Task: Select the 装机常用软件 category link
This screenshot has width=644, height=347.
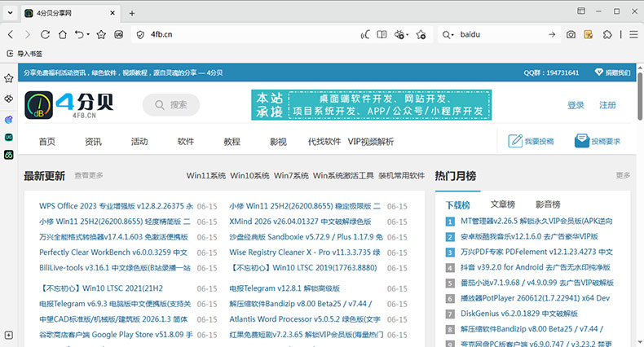Action: (x=401, y=176)
